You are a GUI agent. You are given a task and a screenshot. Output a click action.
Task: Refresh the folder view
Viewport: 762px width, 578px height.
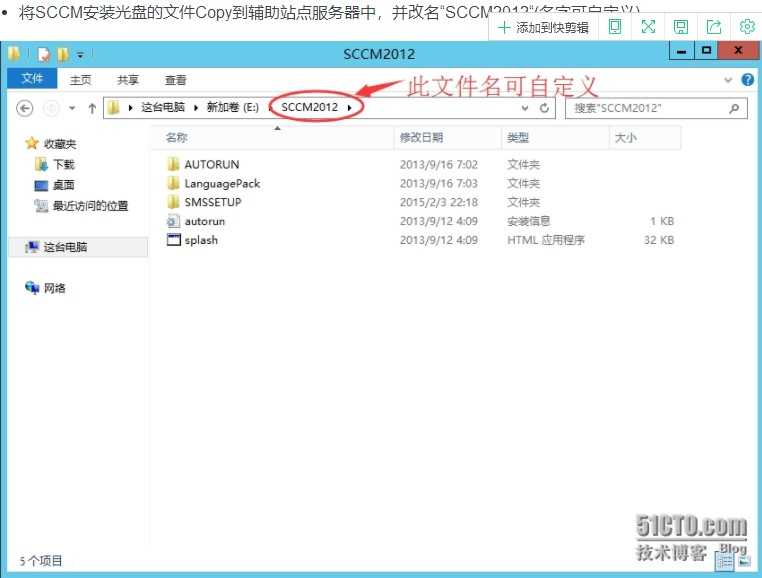(544, 108)
